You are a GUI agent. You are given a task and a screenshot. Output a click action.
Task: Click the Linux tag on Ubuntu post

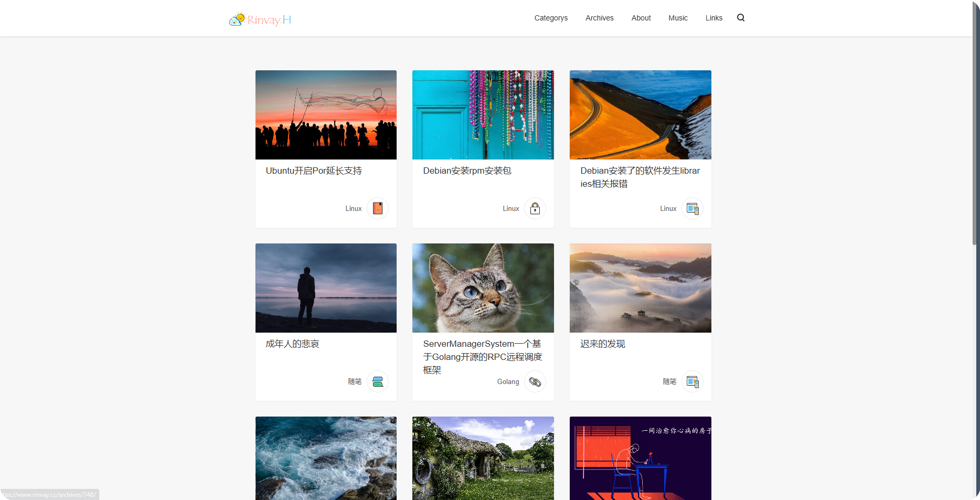tap(353, 208)
